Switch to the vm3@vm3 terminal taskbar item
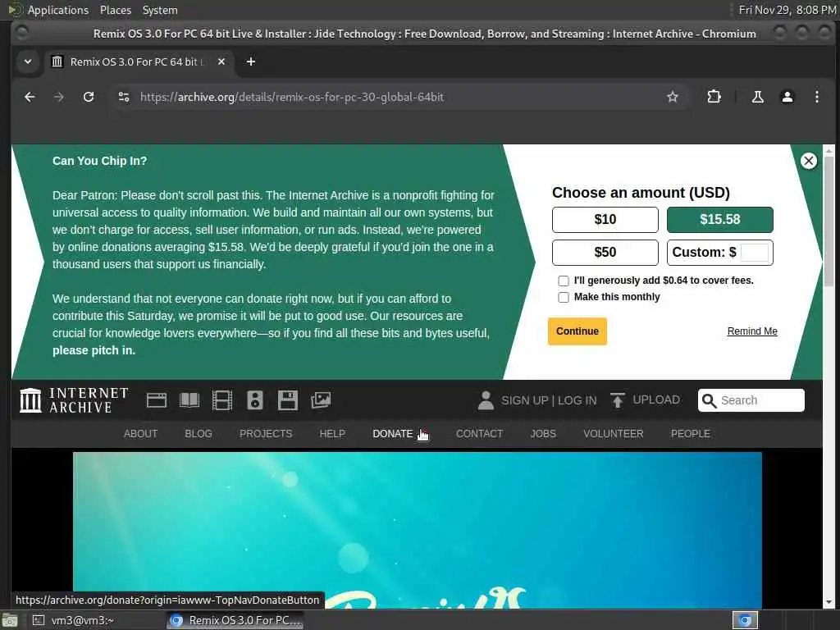This screenshot has height=630, width=840. click(73, 620)
